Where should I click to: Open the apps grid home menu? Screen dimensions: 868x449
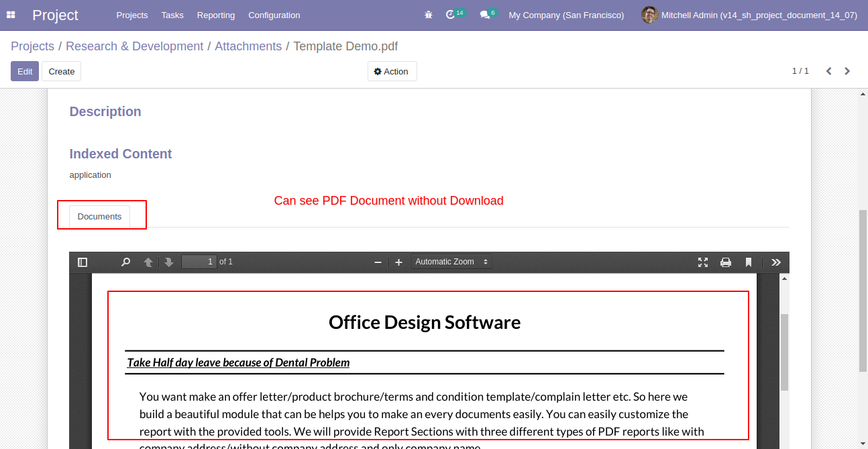pyautogui.click(x=11, y=15)
